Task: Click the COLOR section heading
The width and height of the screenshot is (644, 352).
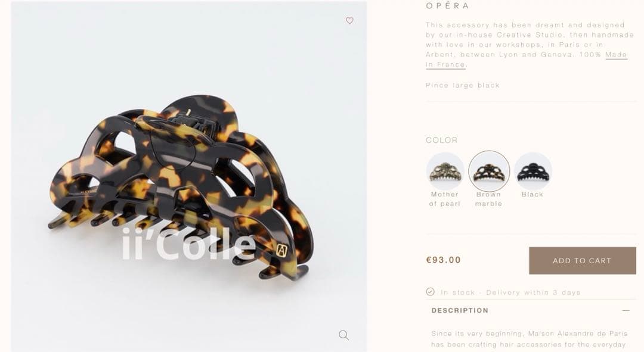Action: click(x=441, y=140)
